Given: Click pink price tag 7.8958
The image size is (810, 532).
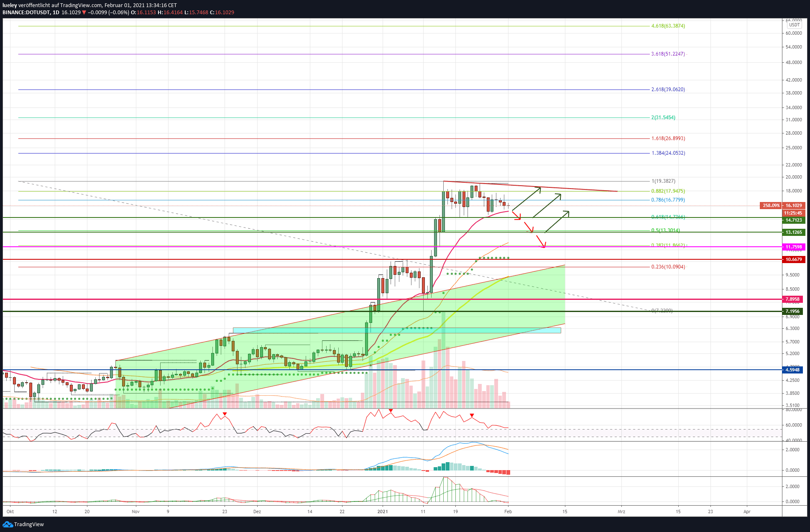Looking at the screenshot, I should point(792,299).
